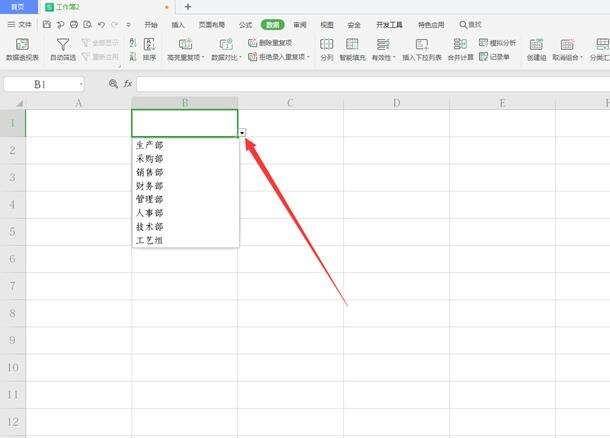Screen dimensions: 610x438
Task: Choose 生产部 from the dropdown list
Action: (186, 145)
